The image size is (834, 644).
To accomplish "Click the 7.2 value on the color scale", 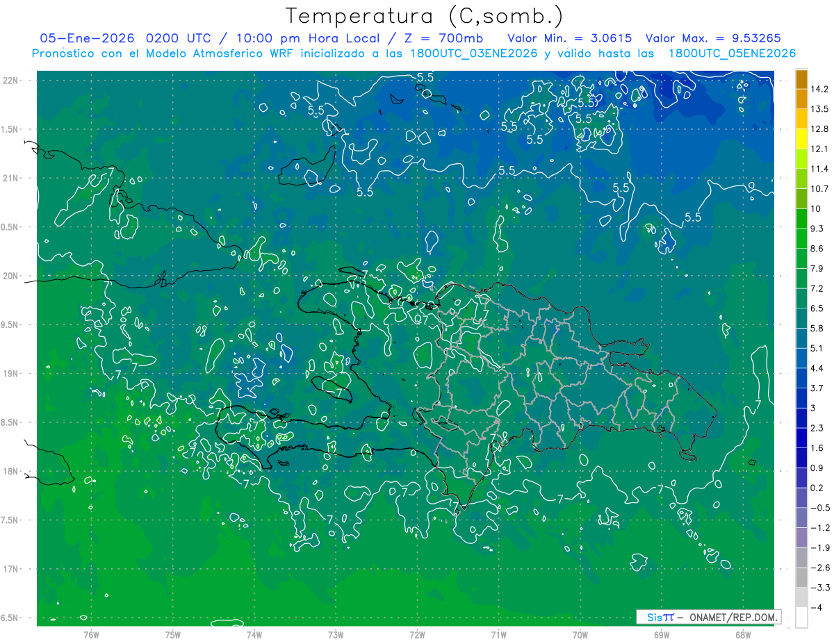I will (817, 288).
